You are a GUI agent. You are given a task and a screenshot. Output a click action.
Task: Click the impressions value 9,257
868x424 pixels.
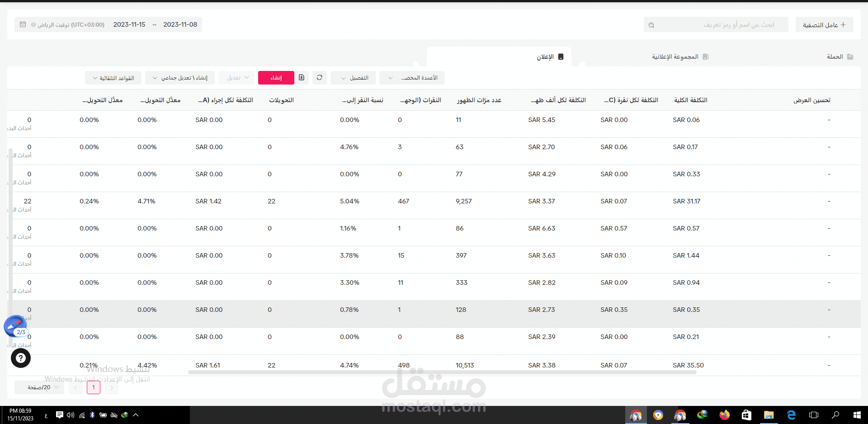click(x=464, y=201)
